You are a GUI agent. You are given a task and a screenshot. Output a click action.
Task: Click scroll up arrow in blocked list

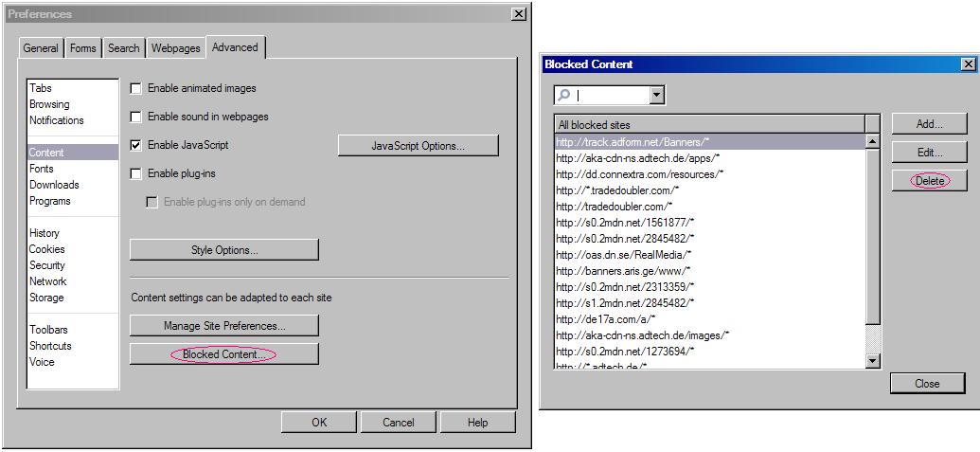(872, 142)
